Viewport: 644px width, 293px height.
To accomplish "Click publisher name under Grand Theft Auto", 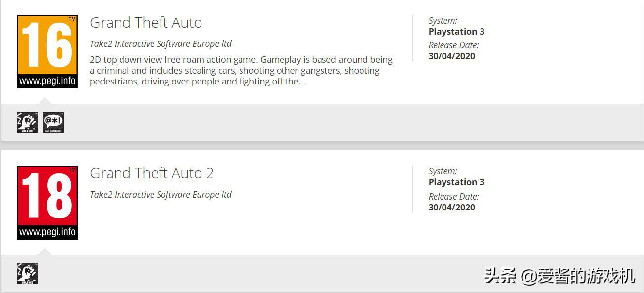I will [x=161, y=44].
